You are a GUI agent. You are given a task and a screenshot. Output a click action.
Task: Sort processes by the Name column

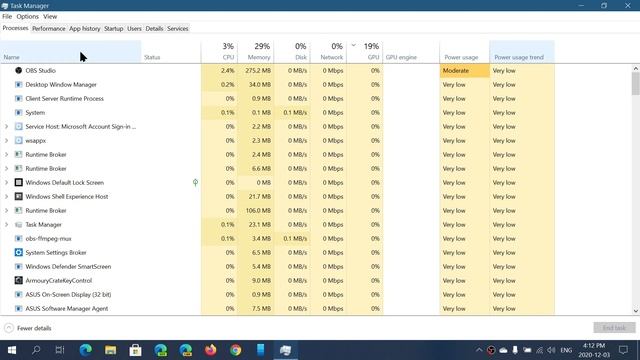click(71, 52)
